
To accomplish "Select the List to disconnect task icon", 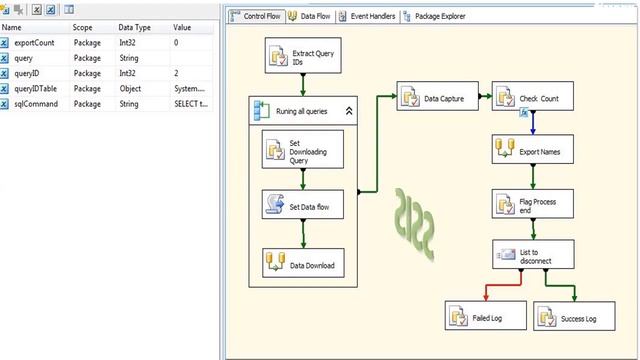I will coord(506,255).
